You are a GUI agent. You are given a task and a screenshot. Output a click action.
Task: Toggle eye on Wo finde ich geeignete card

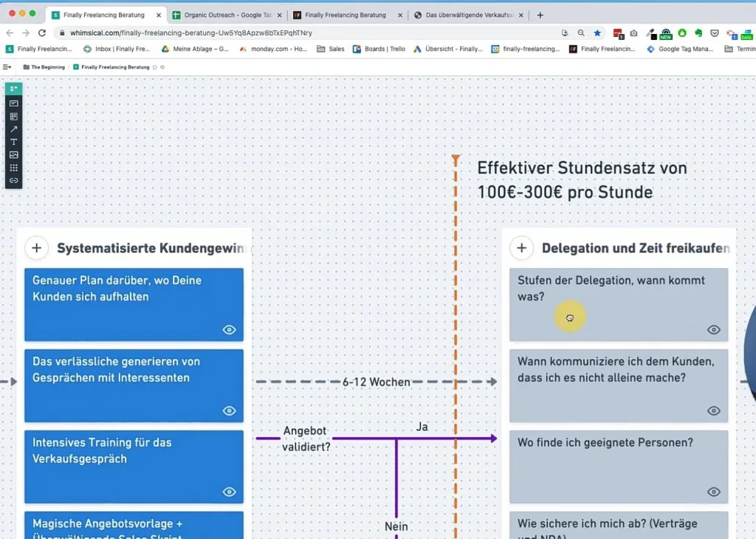714,492
